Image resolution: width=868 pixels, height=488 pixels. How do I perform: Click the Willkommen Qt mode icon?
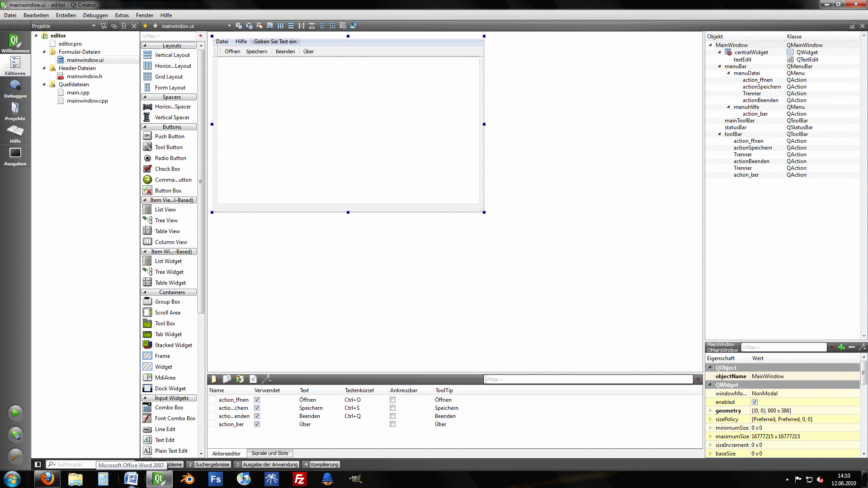[x=15, y=43]
